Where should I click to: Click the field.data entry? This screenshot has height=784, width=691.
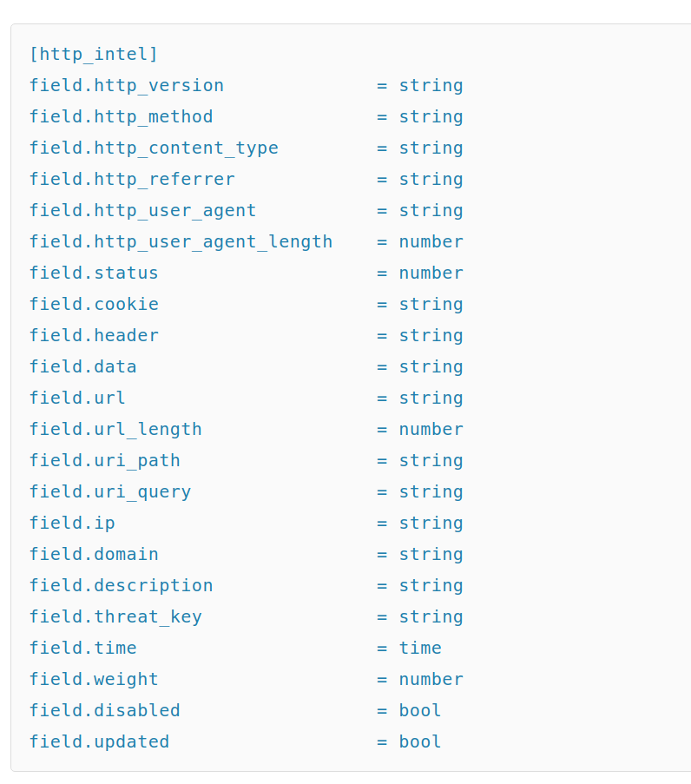pyautogui.click(x=83, y=367)
